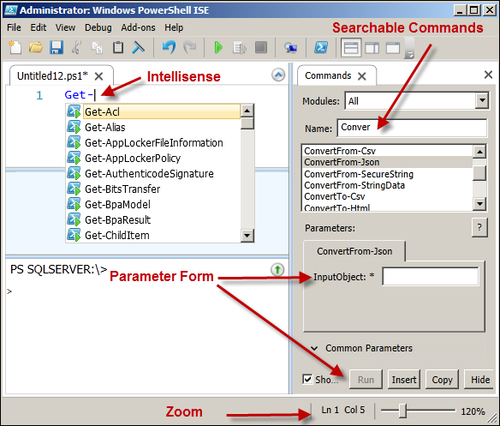Open the New Remote PowerShell Tab icon
Viewport: 500px width, 426px height.
pyautogui.click(x=290, y=48)
